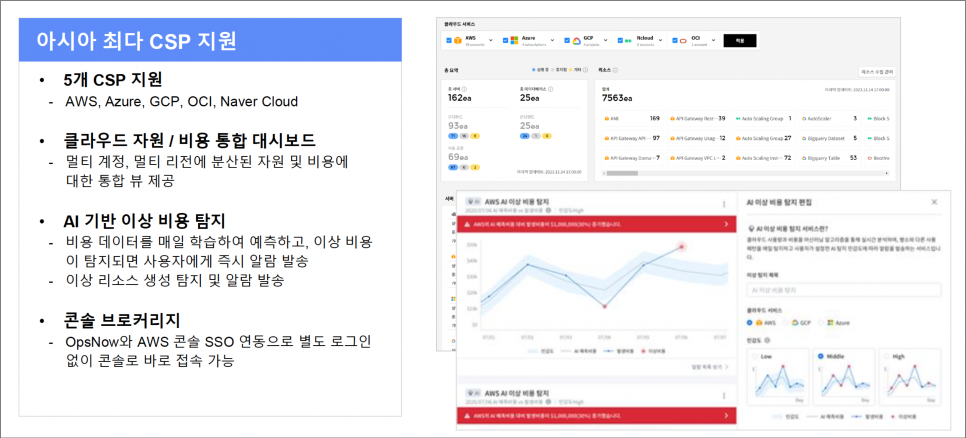This screenshot has width=966, height=438.
Task: Click the 이상 탐지 제목 input field
Action: click(x=843, y=290)
